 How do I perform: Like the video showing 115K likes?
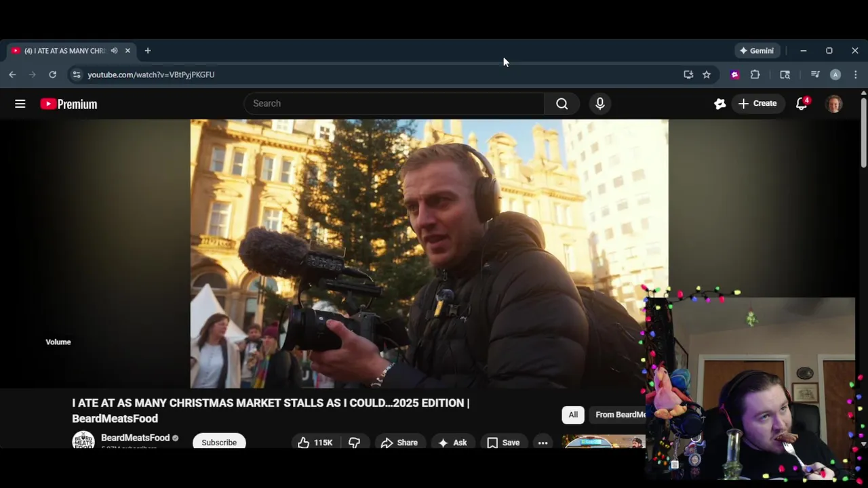[x=315, y=443]
